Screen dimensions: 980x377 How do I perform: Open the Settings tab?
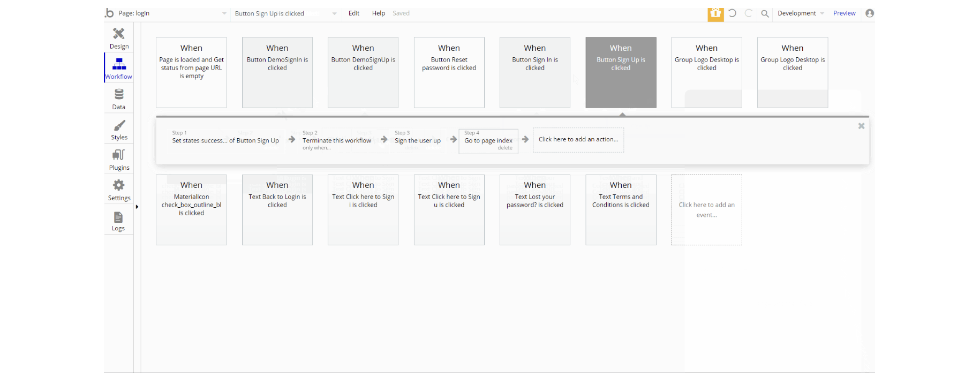click(x=119, y=190)
